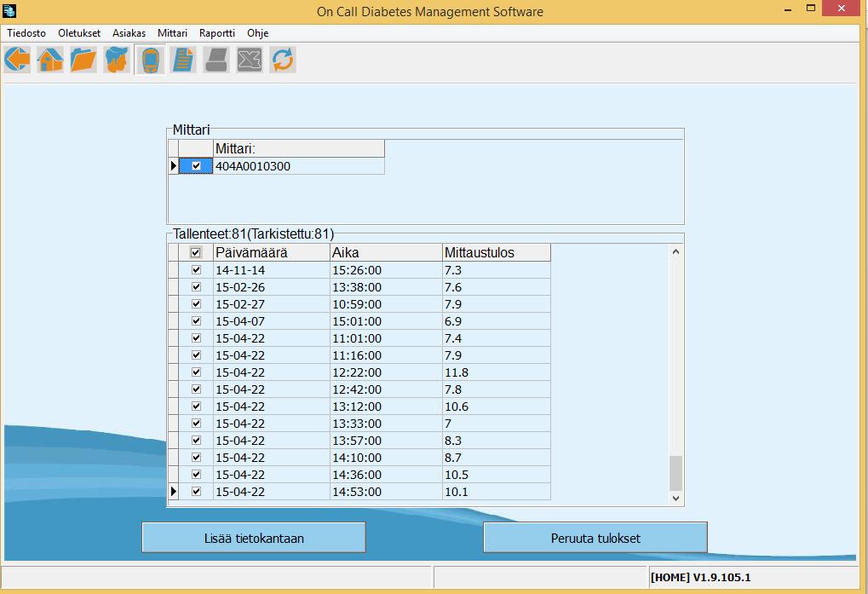
Task: Uncheck the 15-04-22 14:53:00 record
Action: [196, 491]
